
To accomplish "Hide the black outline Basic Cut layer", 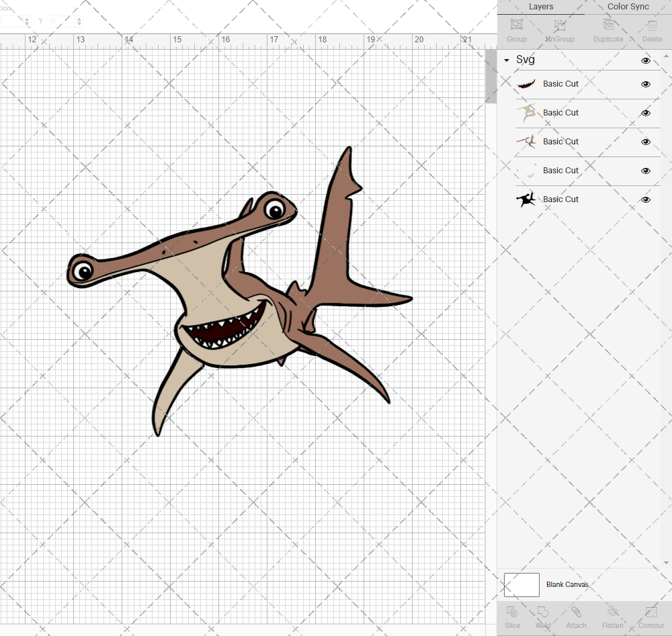I will pyautogui.click(x=645, y=199).
